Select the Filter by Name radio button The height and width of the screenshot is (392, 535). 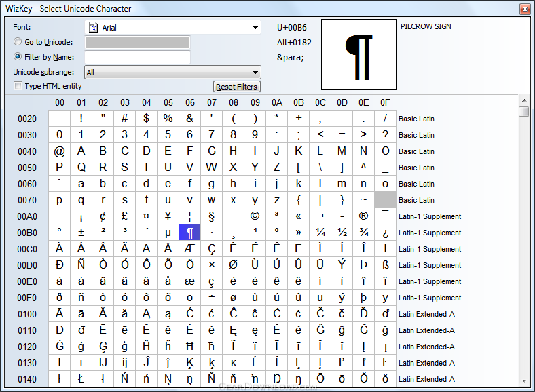(x=18, y=56)
